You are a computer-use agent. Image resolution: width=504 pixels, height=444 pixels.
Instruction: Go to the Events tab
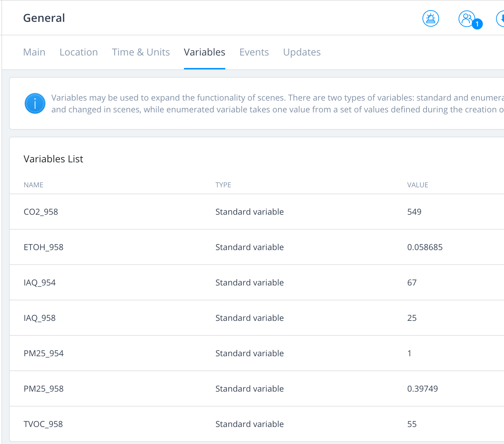click(x=254, y=52)
